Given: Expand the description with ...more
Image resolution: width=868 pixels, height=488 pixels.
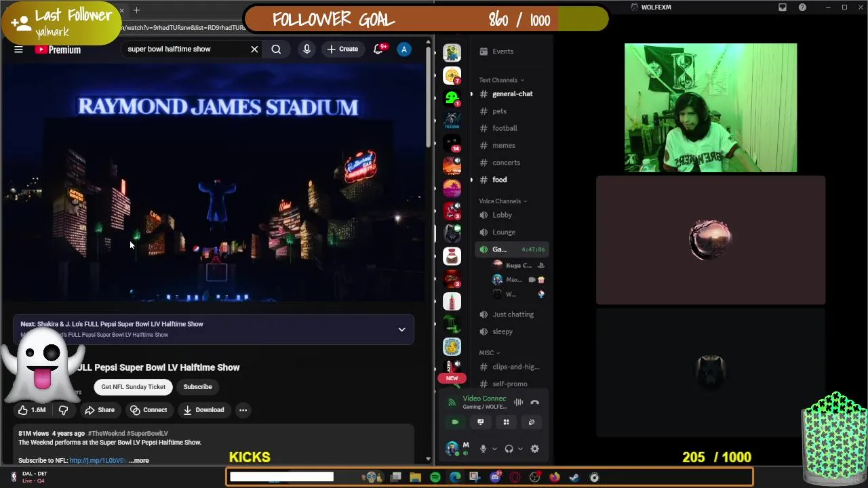Looking at the screenshot, I should tap(139, 460).
